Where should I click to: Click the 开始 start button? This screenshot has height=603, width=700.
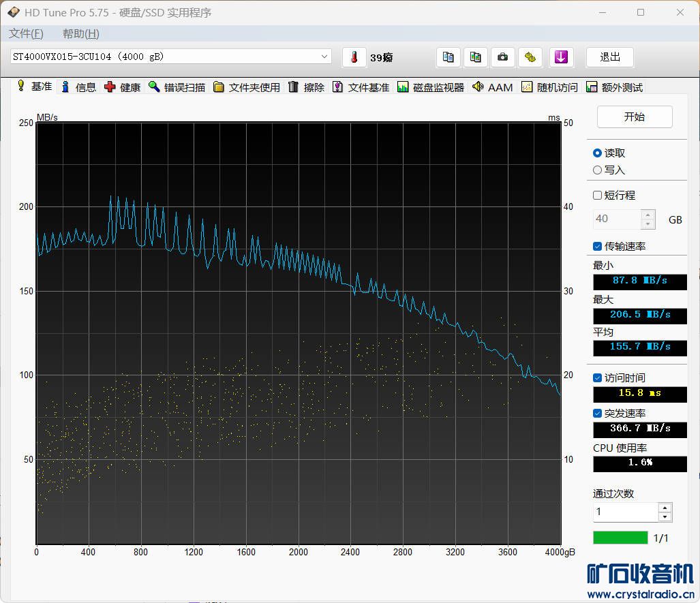click(x=634, y=117)
